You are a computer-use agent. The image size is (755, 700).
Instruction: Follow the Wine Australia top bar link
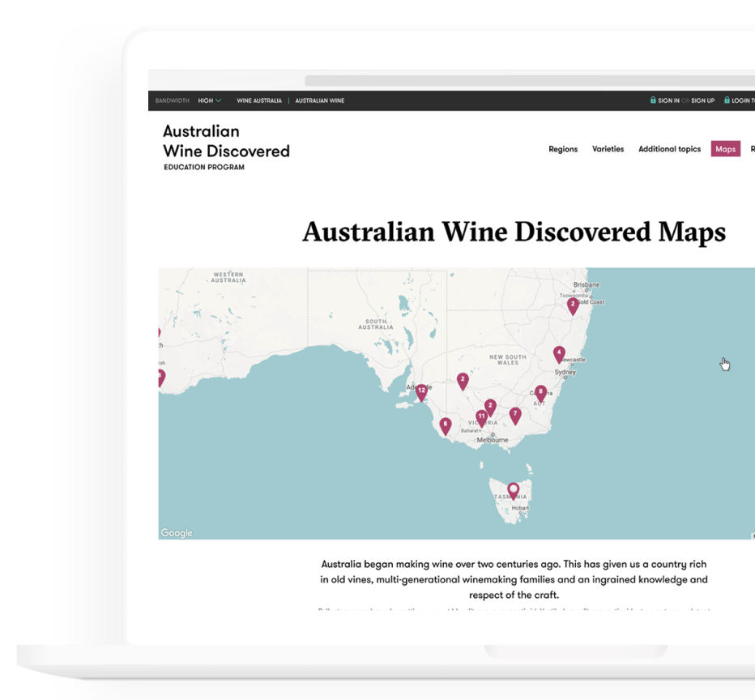pos(259,100)
